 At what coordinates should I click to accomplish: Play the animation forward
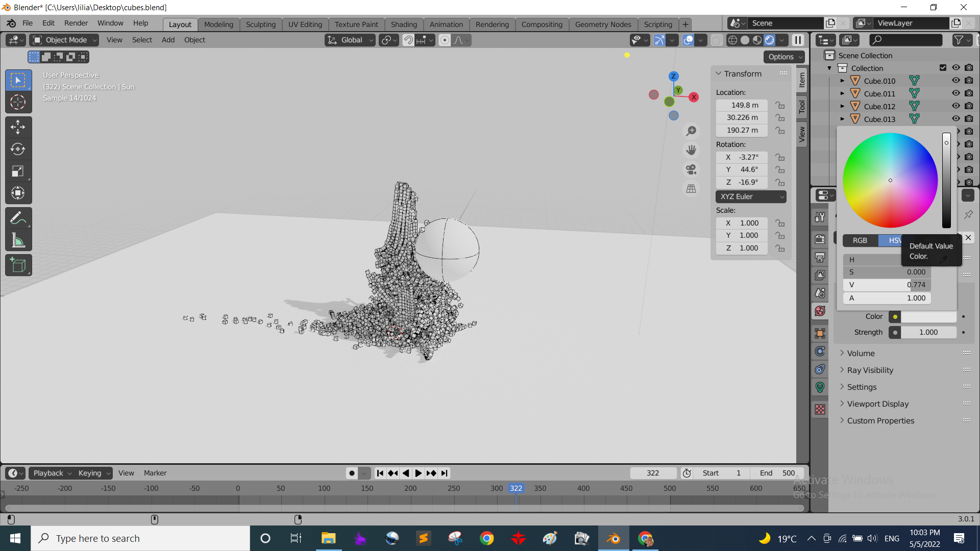pyautogui.click(x=418, y=473)
